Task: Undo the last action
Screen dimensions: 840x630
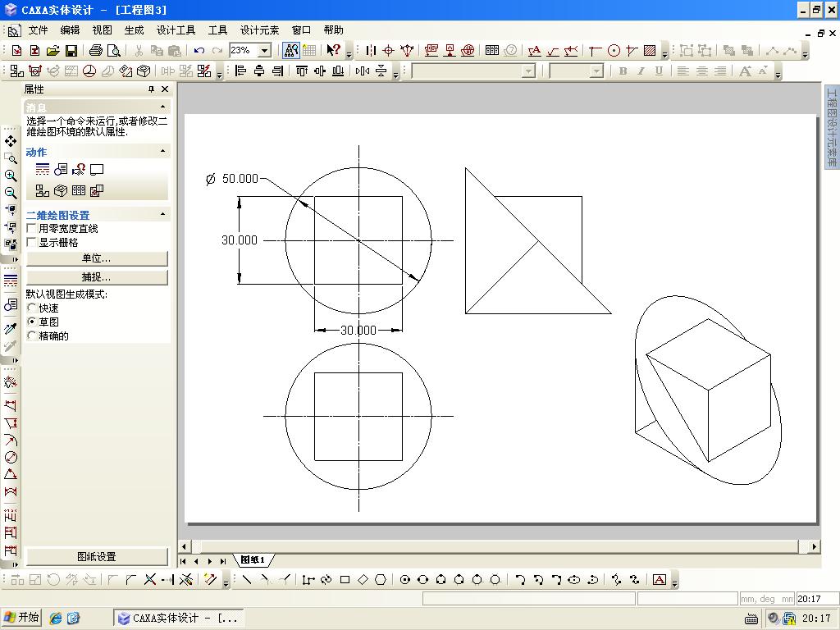Action: tap(199, 50)
